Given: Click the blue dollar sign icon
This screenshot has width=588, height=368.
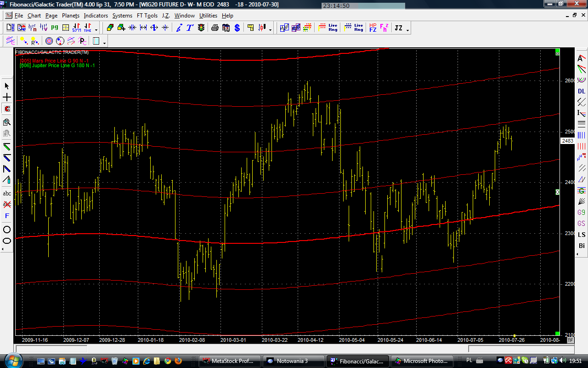Looking at the screenshot, I should 237,28.
